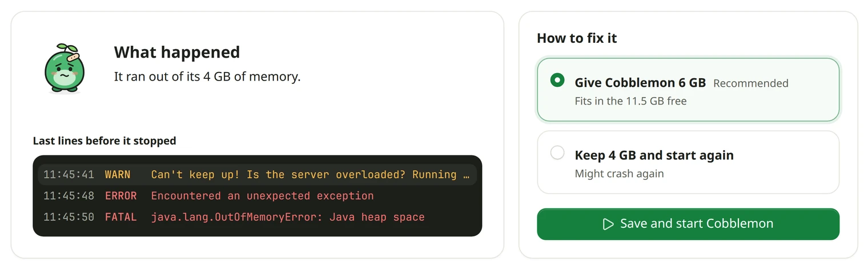868x269 pixels.
Task: Click the Recommended tag
Action: 751,83
